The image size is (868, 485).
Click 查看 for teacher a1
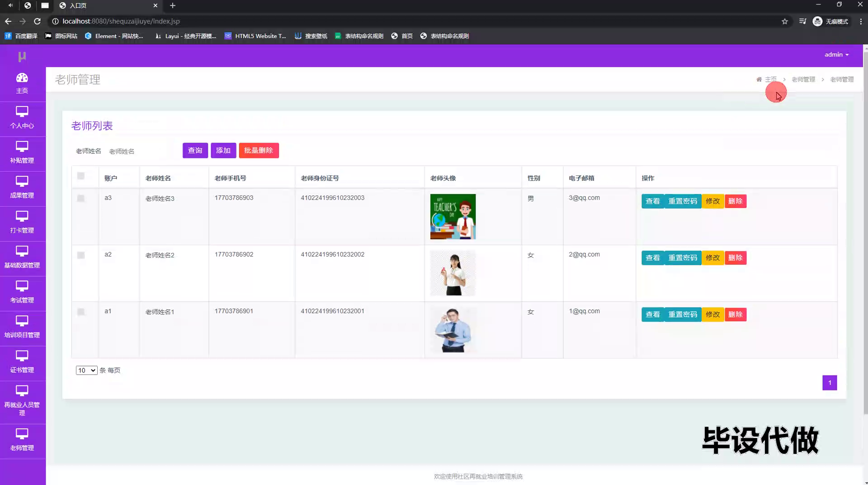[653, 314]
